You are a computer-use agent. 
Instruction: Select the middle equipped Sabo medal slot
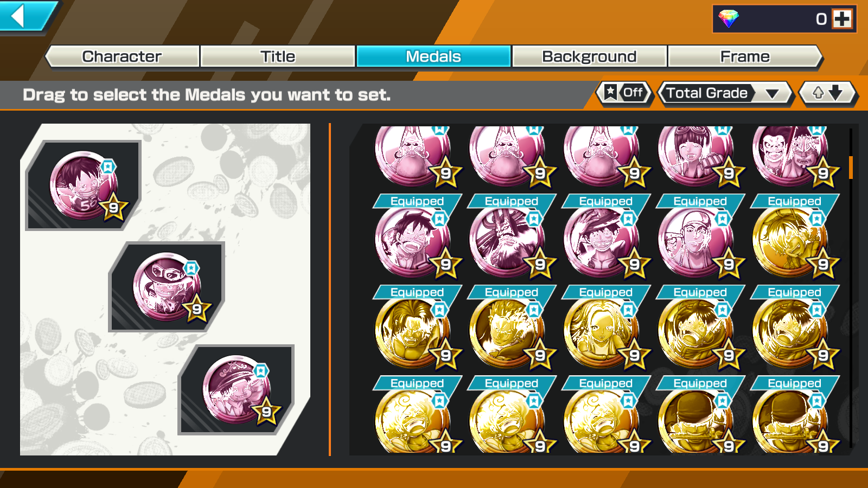pyautogui.click(x=167, y=287)
